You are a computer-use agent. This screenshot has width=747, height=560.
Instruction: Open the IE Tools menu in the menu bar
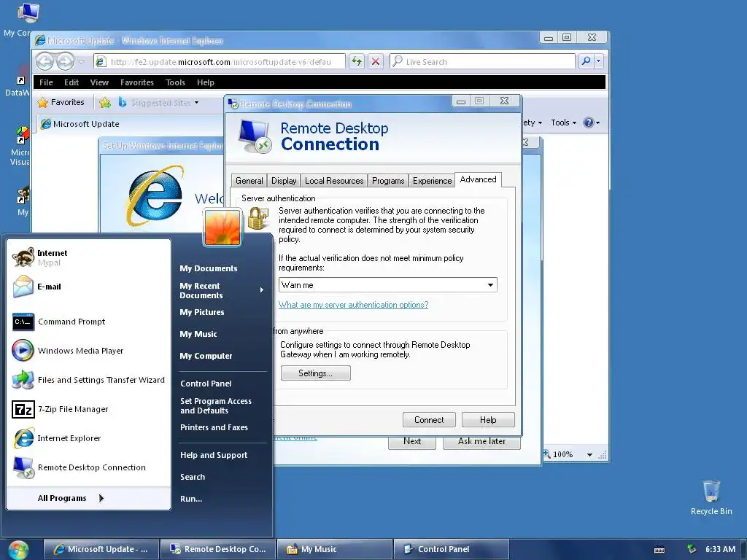tap(175, 82)
